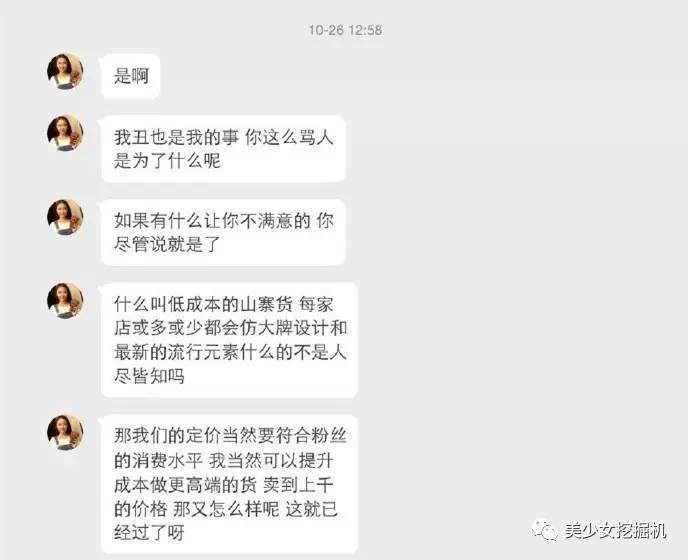Select the '我丑也是我的事' message bubble
Screen dimensions: 688x560
[x=223, y=149]
